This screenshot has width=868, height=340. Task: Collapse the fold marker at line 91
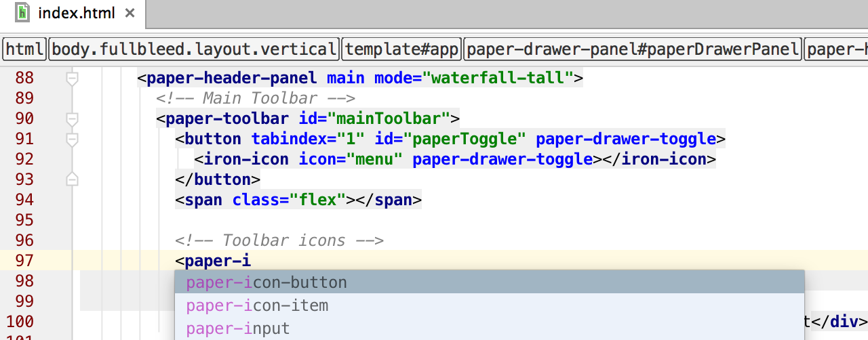tap(72, 140)
